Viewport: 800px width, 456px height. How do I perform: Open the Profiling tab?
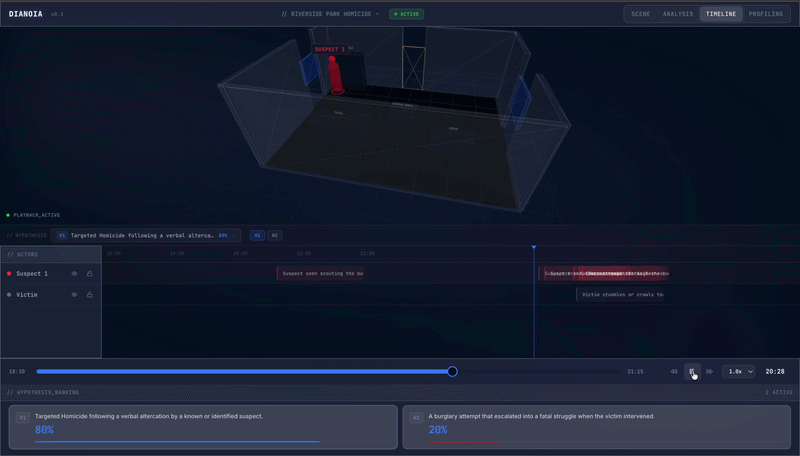766,14
